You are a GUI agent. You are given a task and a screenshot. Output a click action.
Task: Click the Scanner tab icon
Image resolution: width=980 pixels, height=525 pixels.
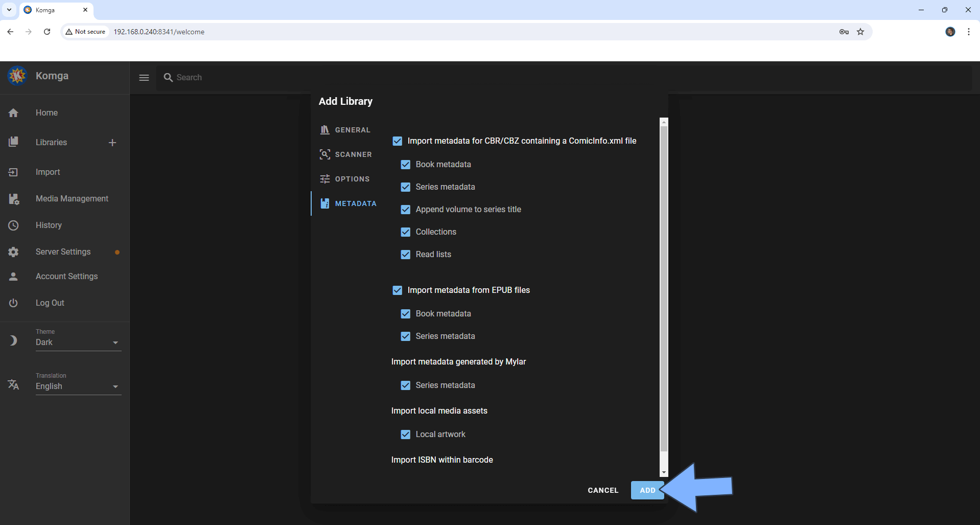324,154
